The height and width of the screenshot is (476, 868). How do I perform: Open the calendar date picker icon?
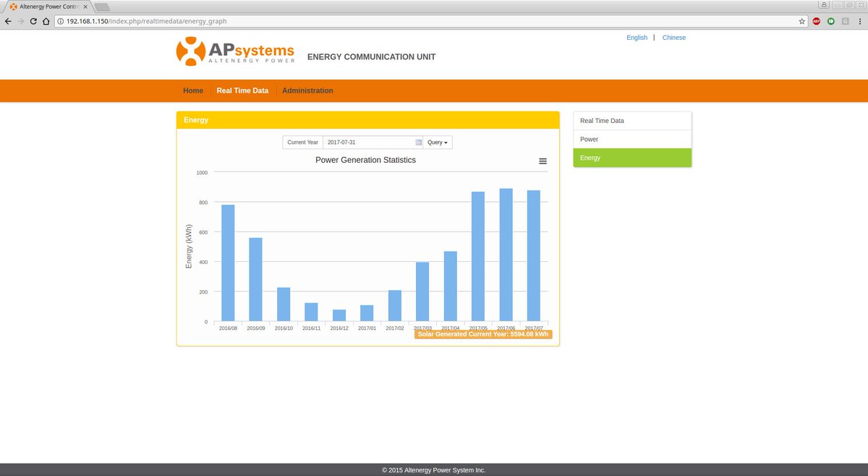click(418, 143)
